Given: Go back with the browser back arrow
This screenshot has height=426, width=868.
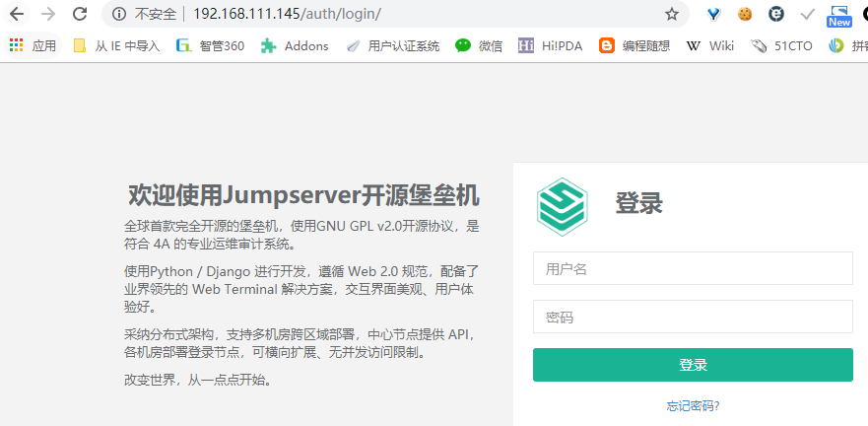Looking at the screenshot, I should coord(17,14).
